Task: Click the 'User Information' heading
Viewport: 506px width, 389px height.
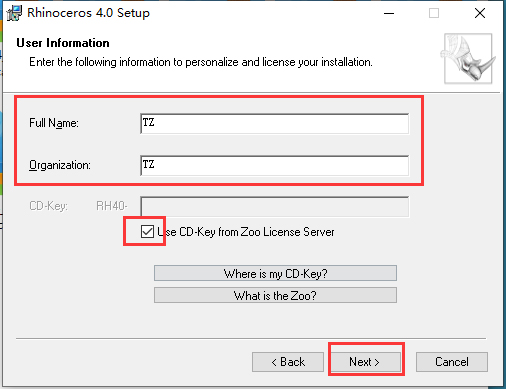Action: click(63, 43)
